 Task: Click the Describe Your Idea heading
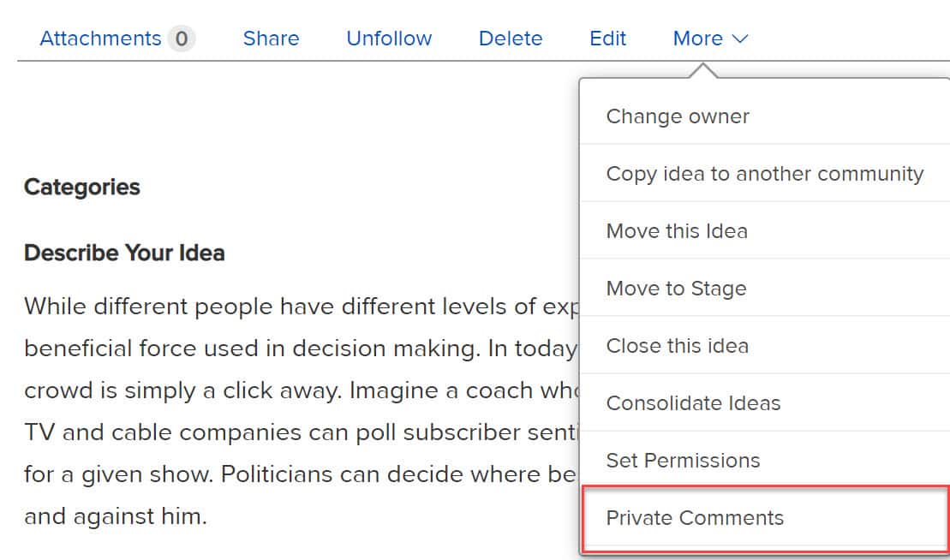click(x=124, y=253)
